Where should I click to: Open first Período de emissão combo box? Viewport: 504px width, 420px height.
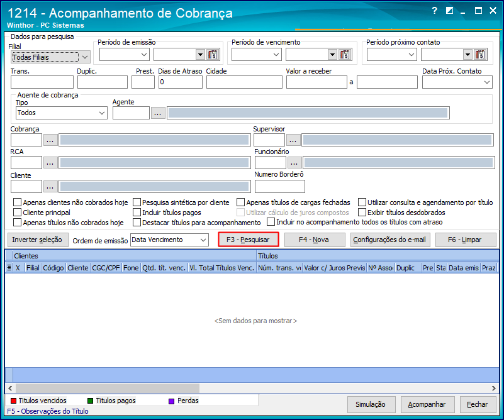click(124, 55)
